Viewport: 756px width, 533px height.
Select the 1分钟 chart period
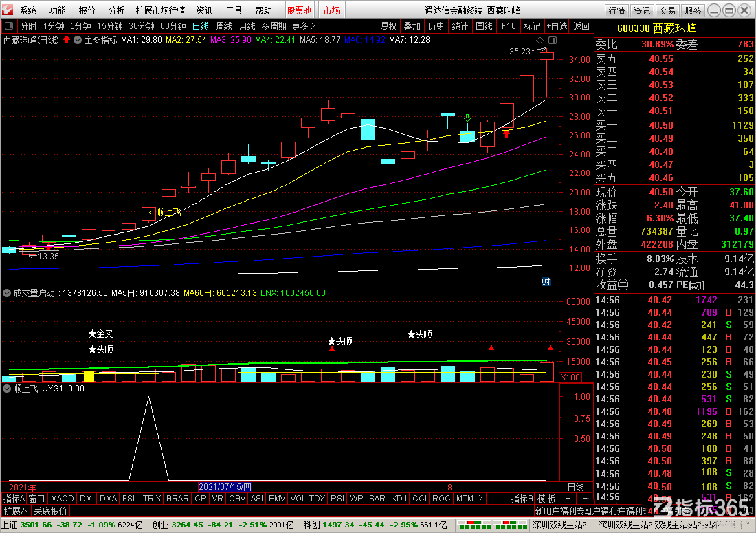tap(54, 26)
